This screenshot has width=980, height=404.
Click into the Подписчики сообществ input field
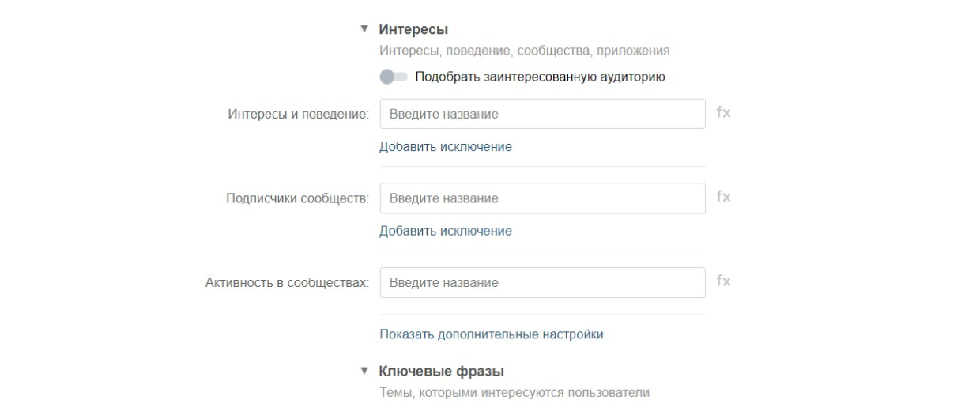click(542, 198)
